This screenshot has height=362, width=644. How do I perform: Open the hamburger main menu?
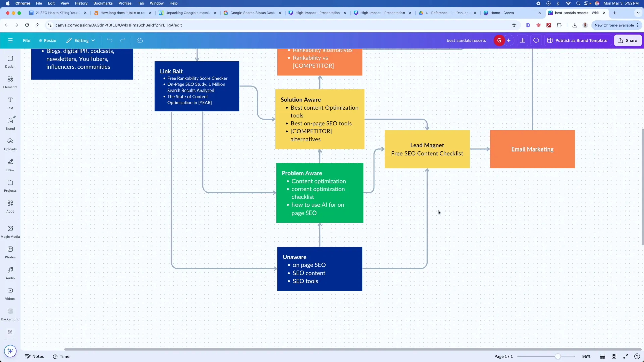coord(10,40)
